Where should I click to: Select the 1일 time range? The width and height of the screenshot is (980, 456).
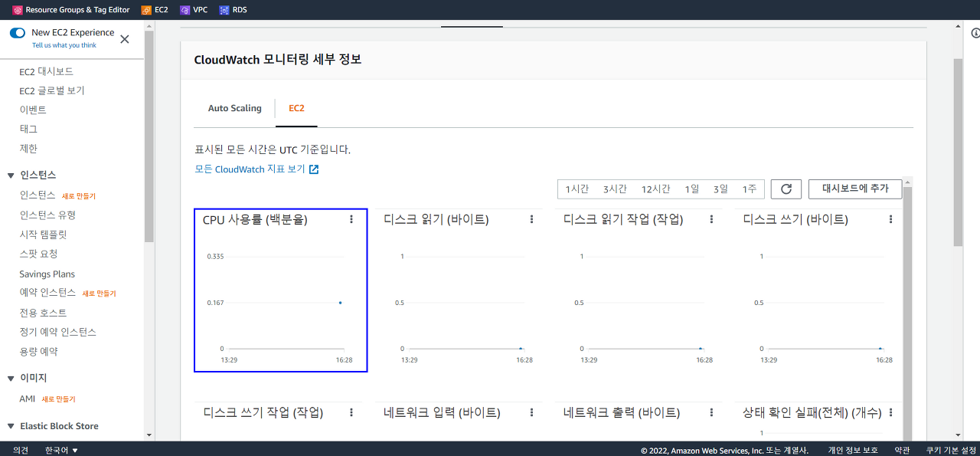pos(692,189)
